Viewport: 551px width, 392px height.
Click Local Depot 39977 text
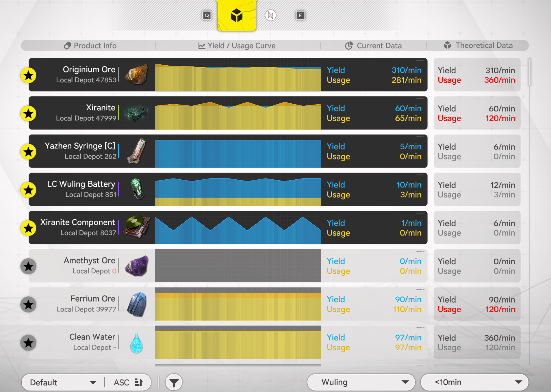point(86,309)
